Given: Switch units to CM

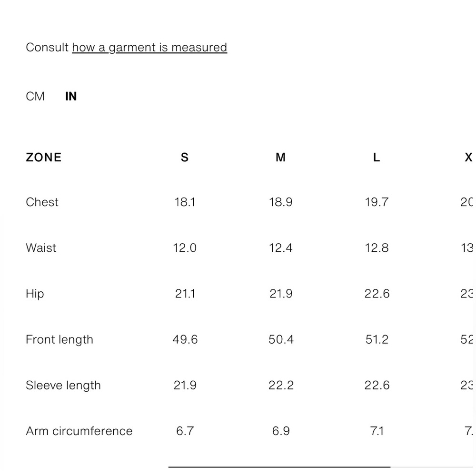Looking at the screenshot, I should (x=35, y=97).
